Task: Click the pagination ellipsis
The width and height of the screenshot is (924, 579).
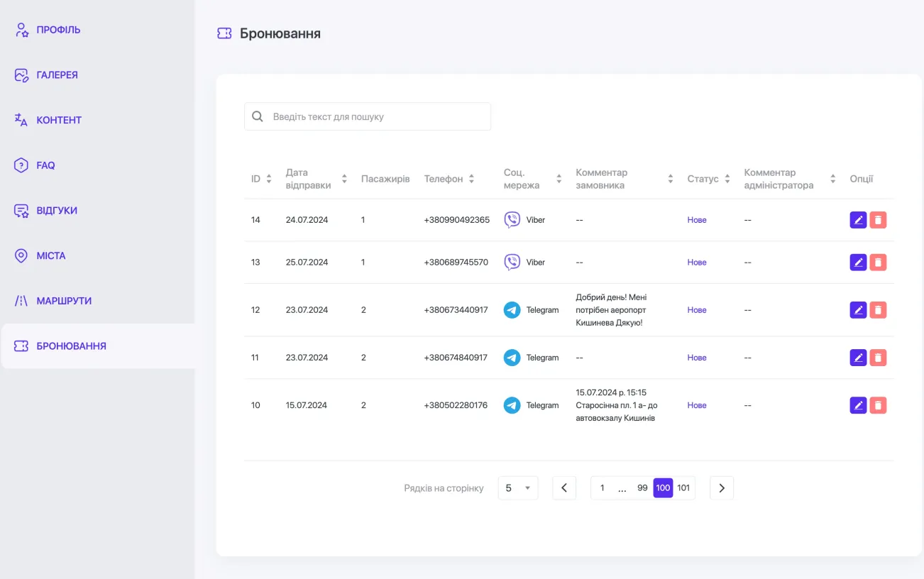Action: tap(622, 488)
